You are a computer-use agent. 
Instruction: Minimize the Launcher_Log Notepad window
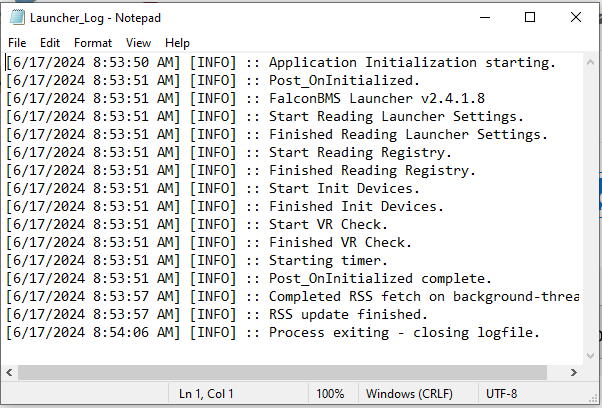coord(485,17)
